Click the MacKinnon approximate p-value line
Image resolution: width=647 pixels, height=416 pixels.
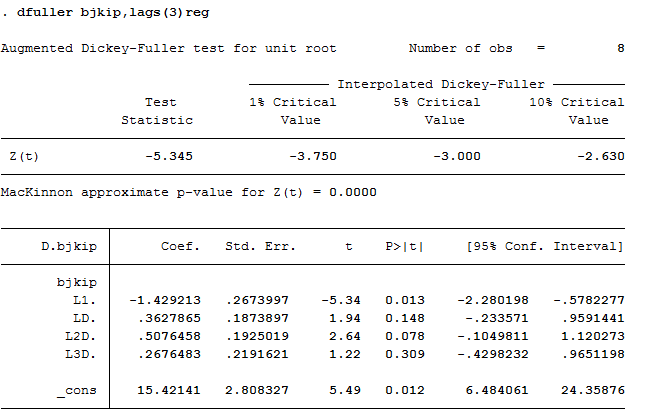pyautogui.click(x=189, y=191)
